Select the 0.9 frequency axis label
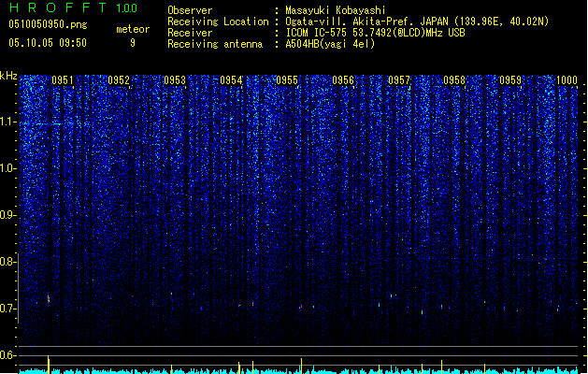 point(7,215)
